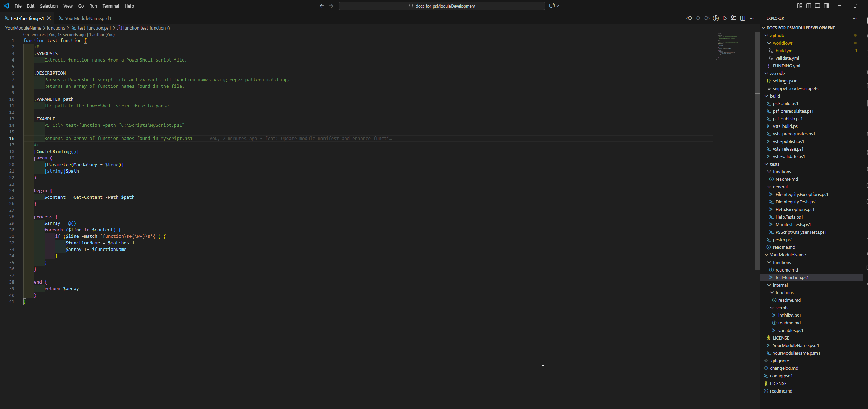Close the test-function.ps1 tab

click(49, 18)
